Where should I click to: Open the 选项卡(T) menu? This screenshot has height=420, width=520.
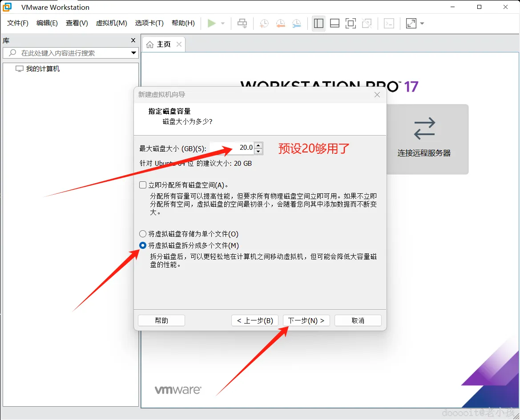click(x=149, y=23)
